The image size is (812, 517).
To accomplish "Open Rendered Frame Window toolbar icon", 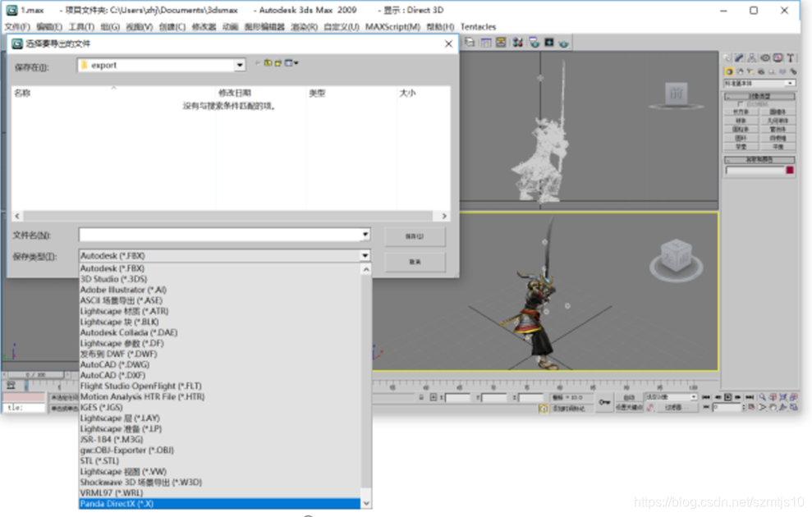I will click(549, 43).
